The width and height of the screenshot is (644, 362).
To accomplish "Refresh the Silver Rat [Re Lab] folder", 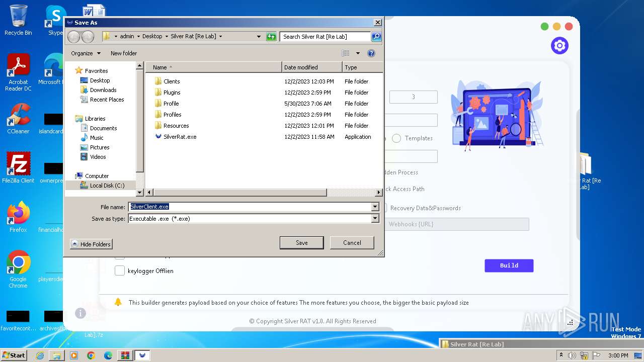I will pyautogui.click(x=271, y=36).
